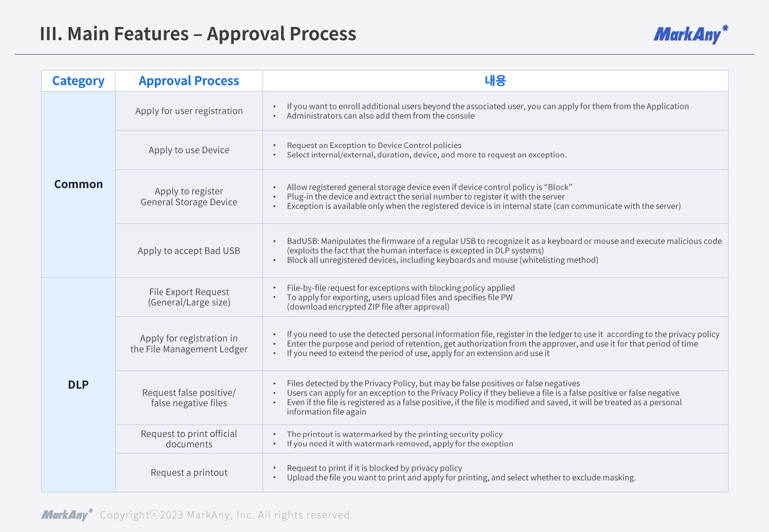
Task: Click the BadUSB firmware description text
Action: (x=504, y=241)
